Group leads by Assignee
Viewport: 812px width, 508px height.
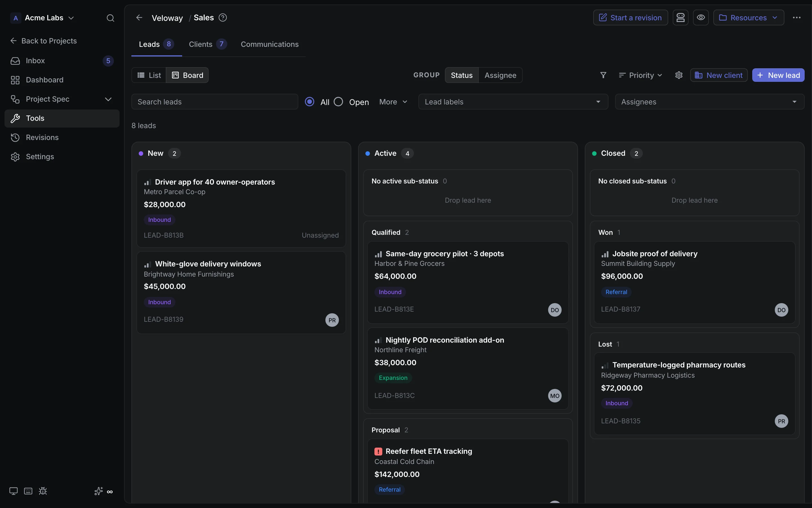500,75
